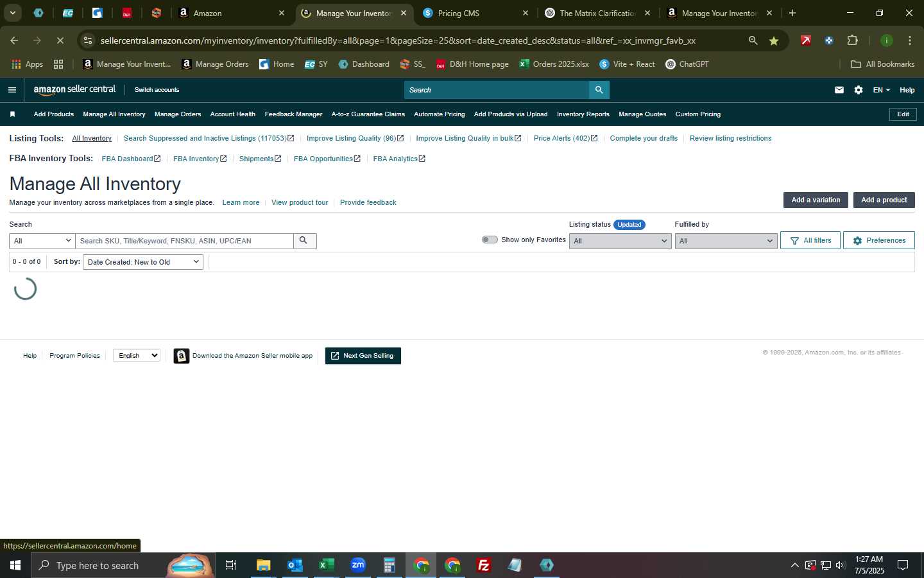The width and height of the screenshot is (924, 578).
Task: Click the zoom magnifier in address bar
Action: (753, 40)
